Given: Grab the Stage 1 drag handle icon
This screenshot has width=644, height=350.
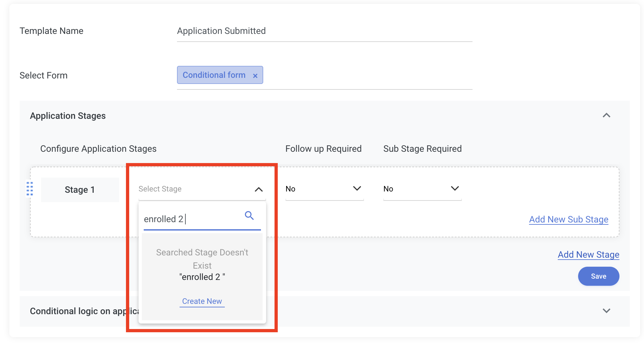Looking at the screenshot, I should point(30,189).
